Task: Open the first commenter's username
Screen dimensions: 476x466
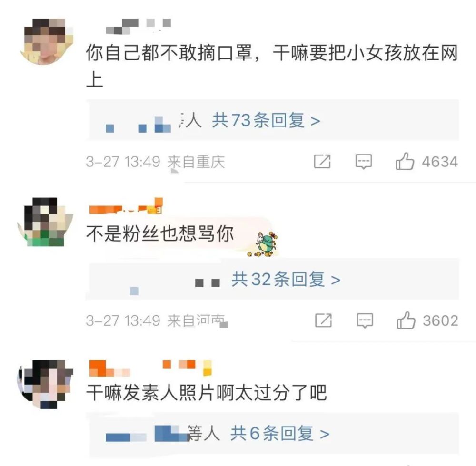Action: pos(138,26)
